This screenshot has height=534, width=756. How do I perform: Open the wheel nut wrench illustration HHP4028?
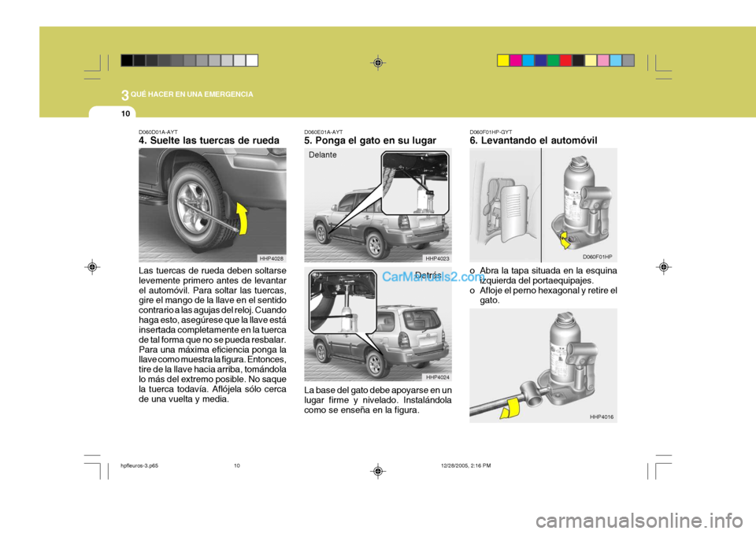(213, 205)
